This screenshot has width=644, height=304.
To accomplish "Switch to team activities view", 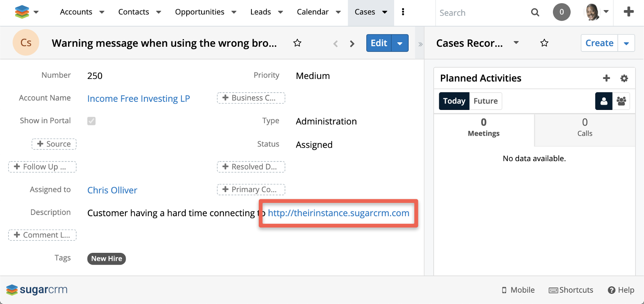I will (x=621, y=101).
